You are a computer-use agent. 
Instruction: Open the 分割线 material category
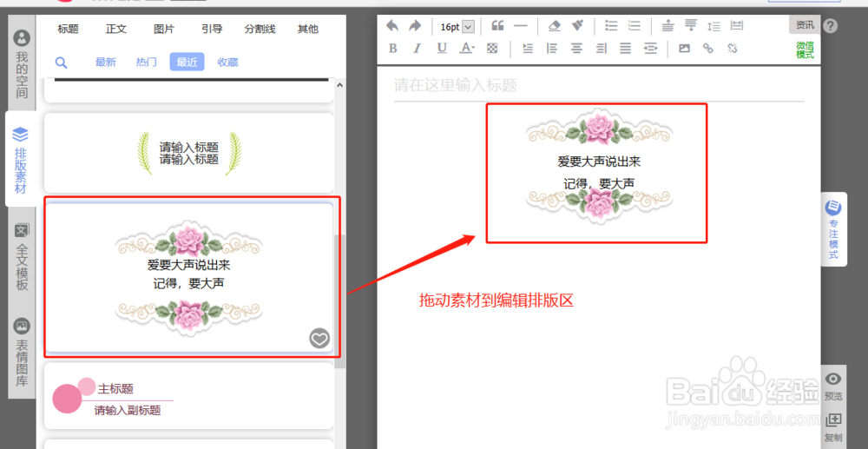260,30
